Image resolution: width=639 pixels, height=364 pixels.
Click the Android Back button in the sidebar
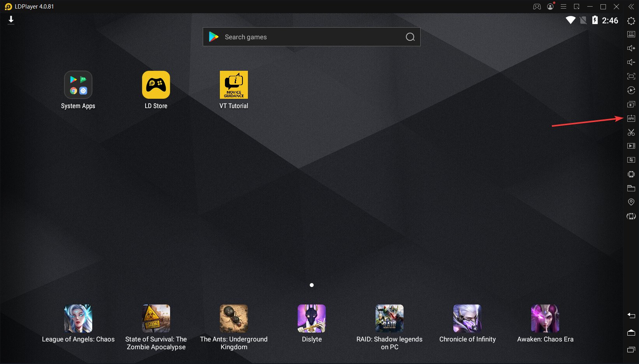pyautogui.click(x=631, y=315)
